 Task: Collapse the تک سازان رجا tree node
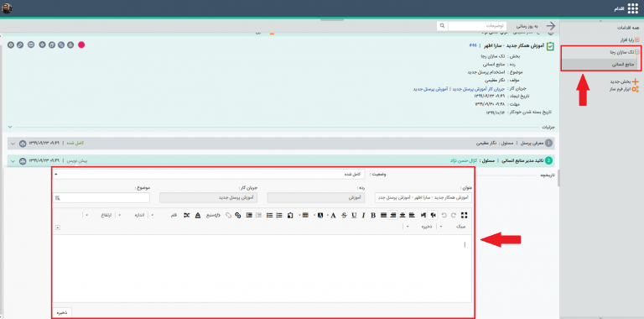tap(637, 52)
